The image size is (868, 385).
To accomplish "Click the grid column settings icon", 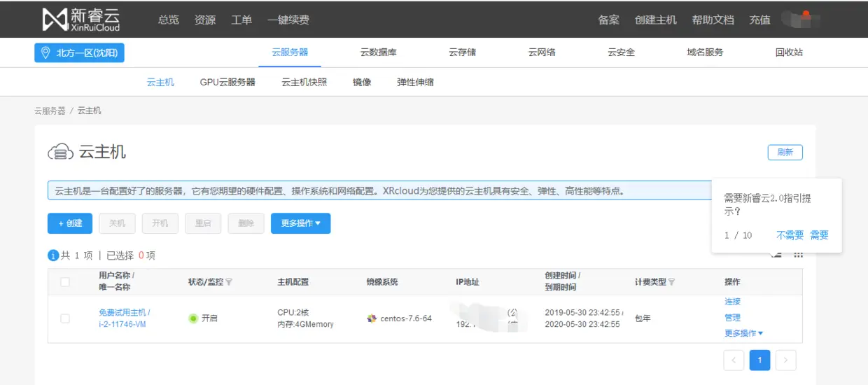I will [x=798, y=255].
